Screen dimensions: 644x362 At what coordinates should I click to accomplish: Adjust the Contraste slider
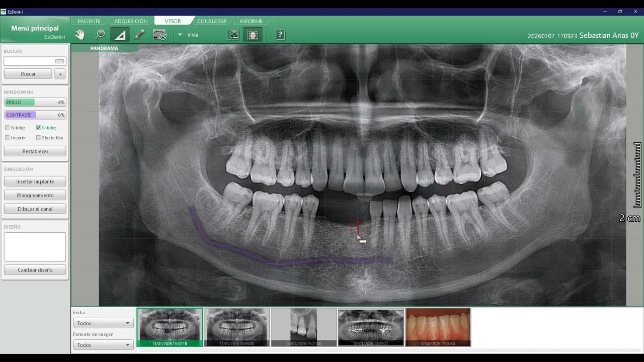(35, 115)
